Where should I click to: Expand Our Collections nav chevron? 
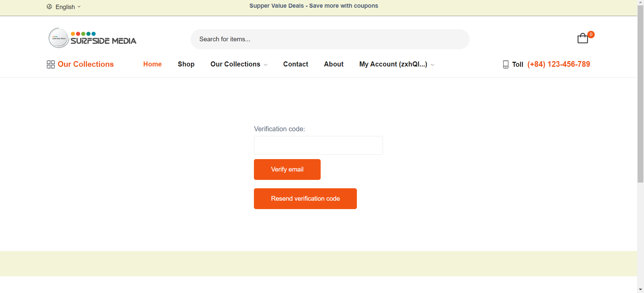coord(266,65)
